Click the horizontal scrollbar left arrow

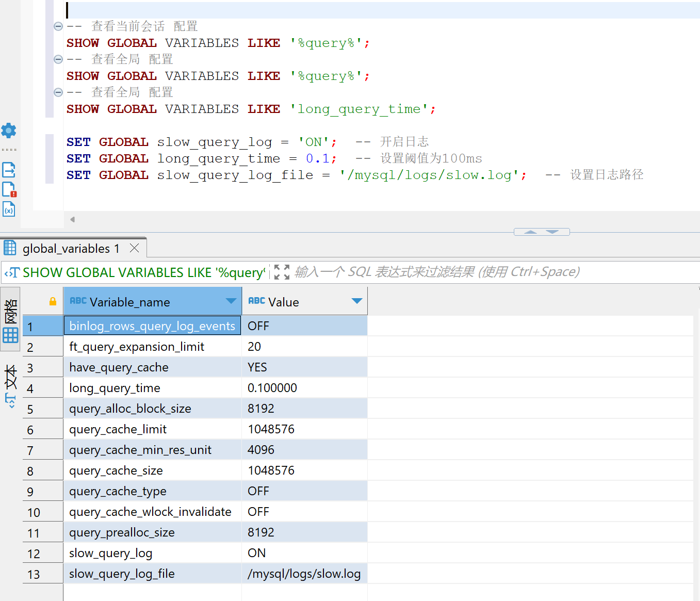[73, 219]
